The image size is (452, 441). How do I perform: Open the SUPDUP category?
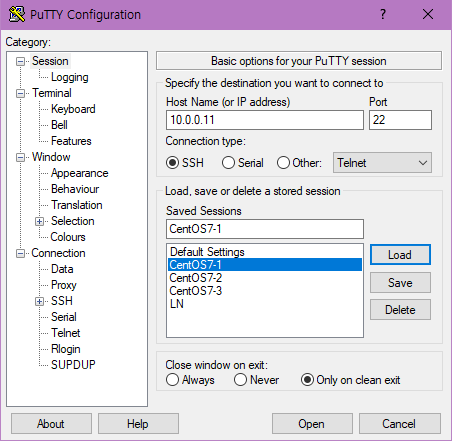(73, 365)
